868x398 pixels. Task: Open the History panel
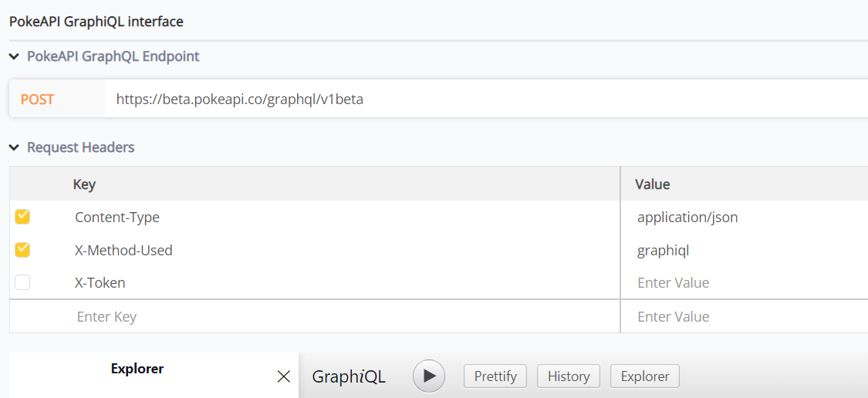[569, 376]
